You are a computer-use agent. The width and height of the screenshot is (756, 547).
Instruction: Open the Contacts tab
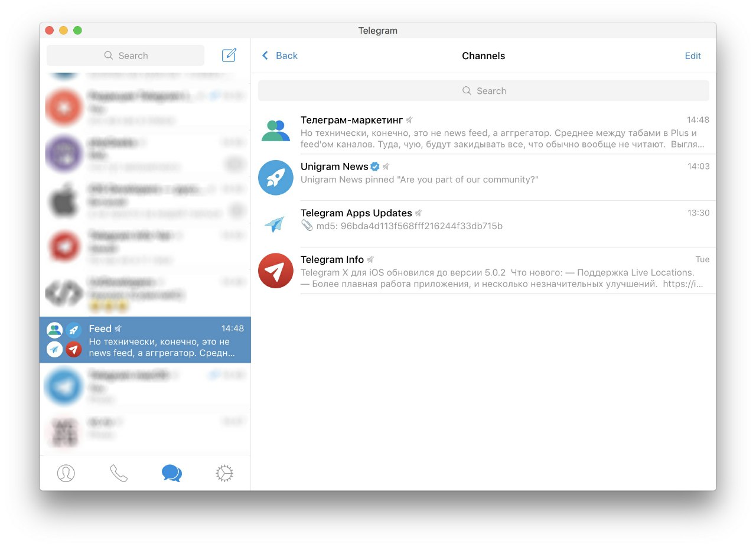(66, 473)
